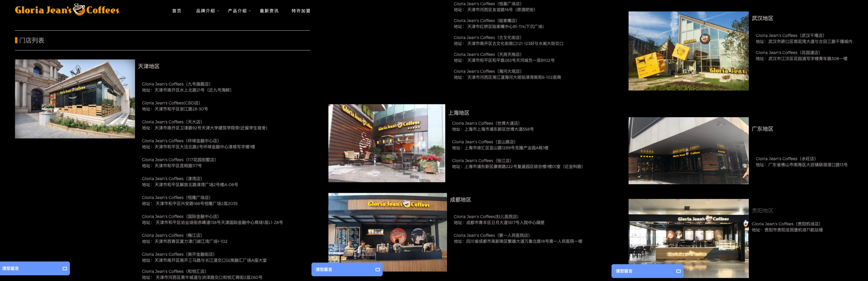Click the 妇儿医院店 store name
Screen dimensions: 868x281
click(486, 216)
